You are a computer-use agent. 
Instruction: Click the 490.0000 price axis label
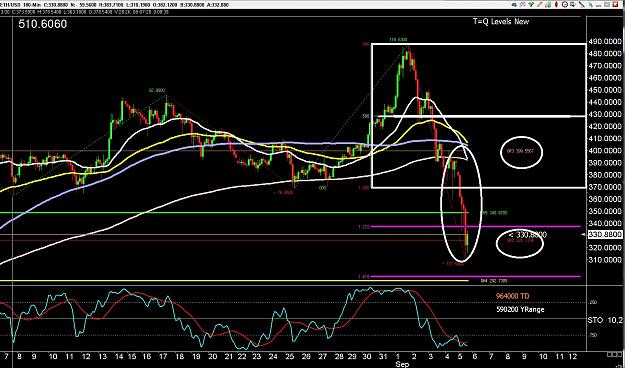click(x=605, y=41)
